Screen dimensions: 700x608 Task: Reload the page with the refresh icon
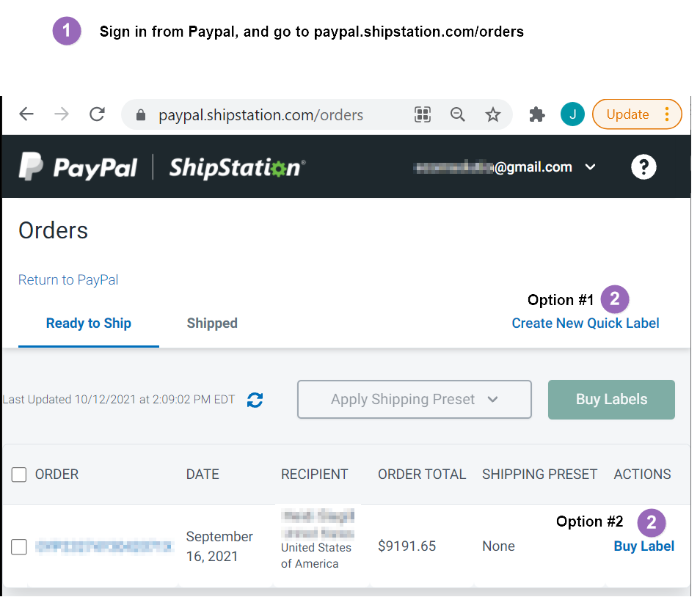click(x=97, y=114)
